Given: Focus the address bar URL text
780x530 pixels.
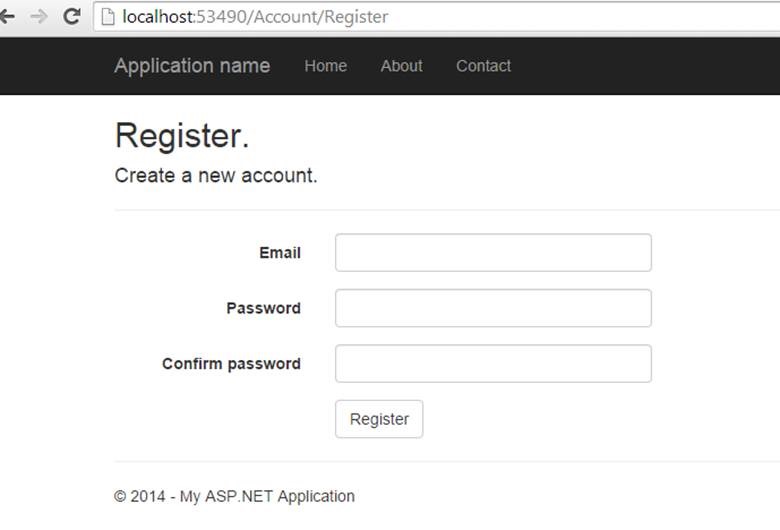Looking at the screenshot, I should (x=255, y=17).
